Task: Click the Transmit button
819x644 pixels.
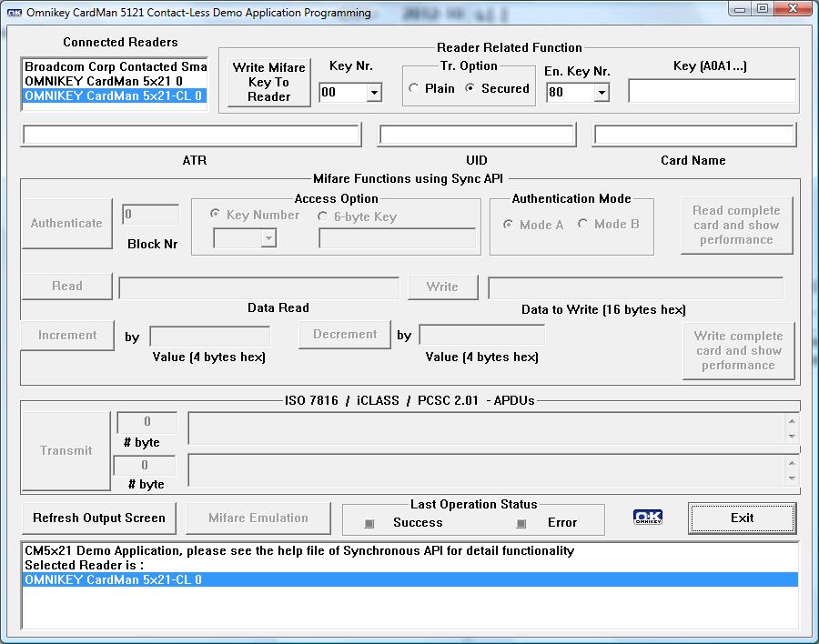Action: point(66,451)
